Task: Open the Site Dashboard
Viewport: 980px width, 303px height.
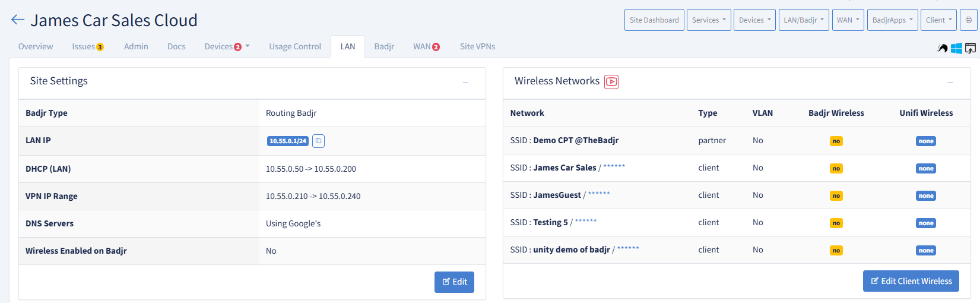Action: coord(654,20)
